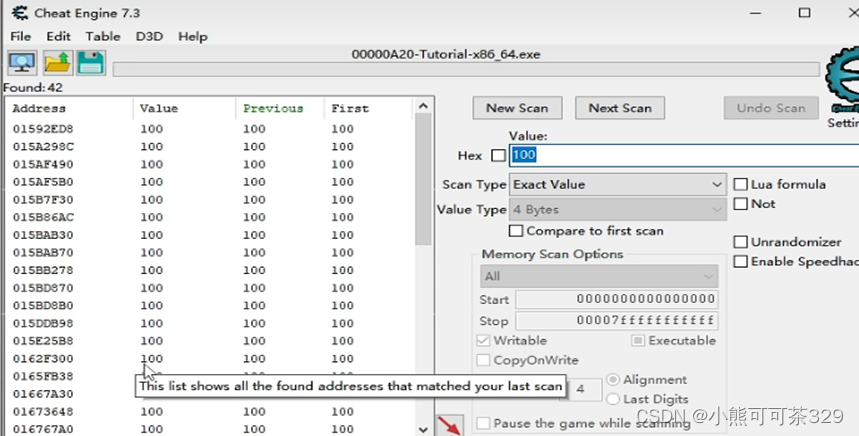This screenshot has width=859, height=436.
Task: Select address row 015BAB30
Action: [x=210, y=234]
